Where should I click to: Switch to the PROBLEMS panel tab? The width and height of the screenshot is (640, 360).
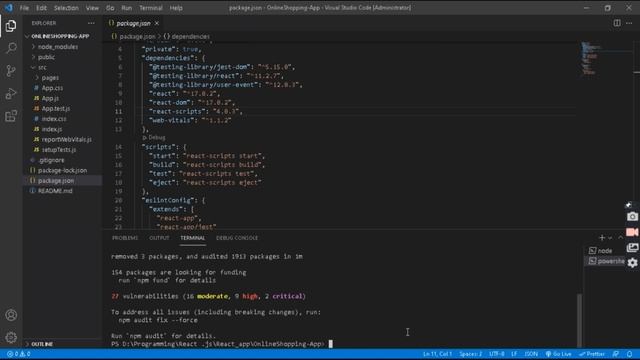pyautogui.click(x=125, y=238)
